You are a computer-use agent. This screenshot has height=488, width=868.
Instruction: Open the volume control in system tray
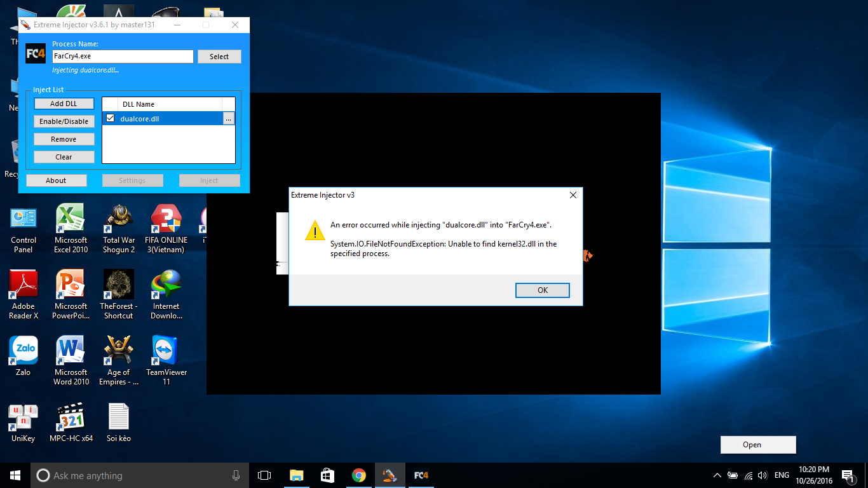tap(763, 475)
